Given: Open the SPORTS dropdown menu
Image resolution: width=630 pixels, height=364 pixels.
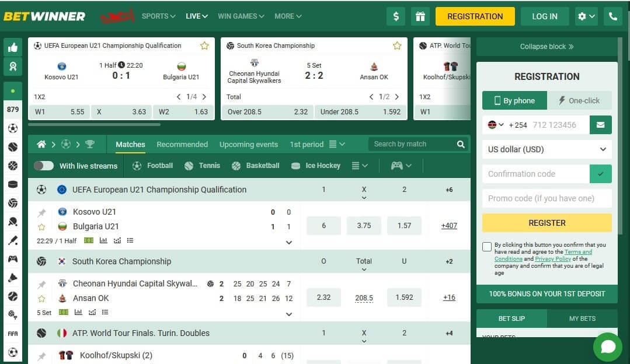Looking at the screenshot, I should pyautogui.click(x=158, y=16).
